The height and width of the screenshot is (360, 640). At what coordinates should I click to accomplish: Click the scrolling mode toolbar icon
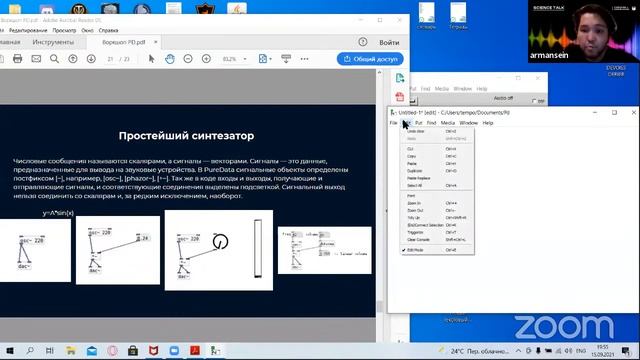(286, 59)
